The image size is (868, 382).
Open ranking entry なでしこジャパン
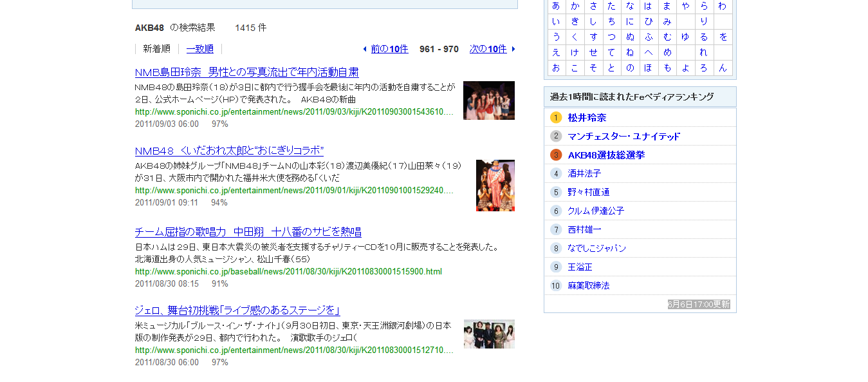point(596,248)
